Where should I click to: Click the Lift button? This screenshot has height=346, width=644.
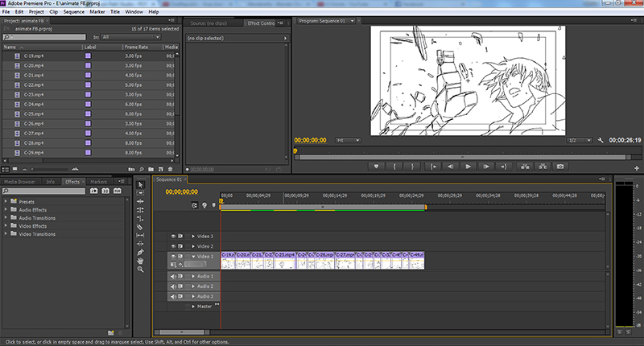525,167
